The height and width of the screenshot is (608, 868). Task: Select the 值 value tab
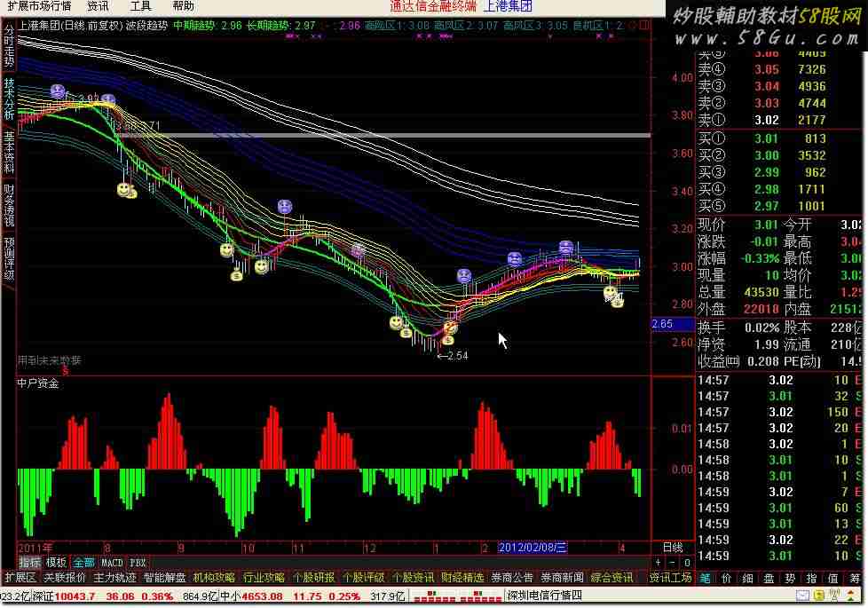point(832,578)
